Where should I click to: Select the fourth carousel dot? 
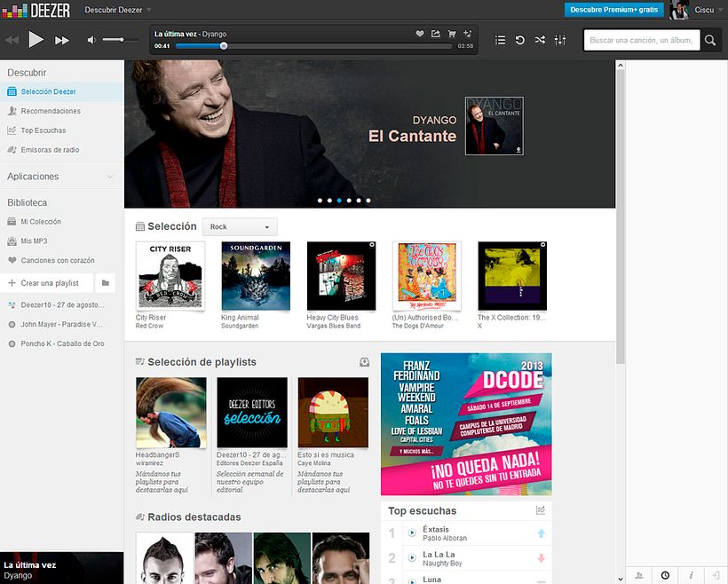349,201
